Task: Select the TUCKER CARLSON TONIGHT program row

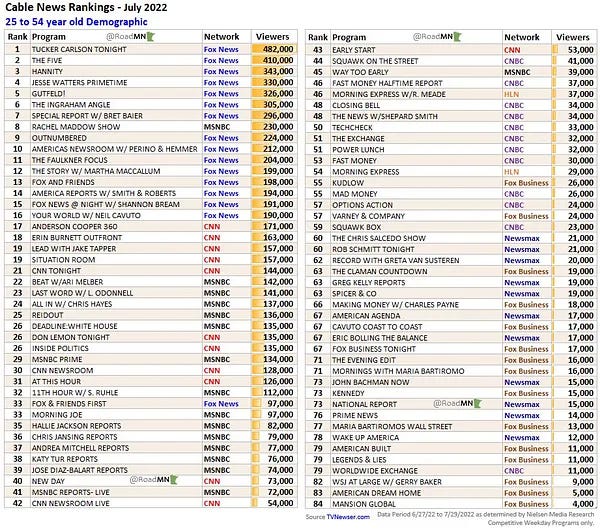Action: point(151,49)
